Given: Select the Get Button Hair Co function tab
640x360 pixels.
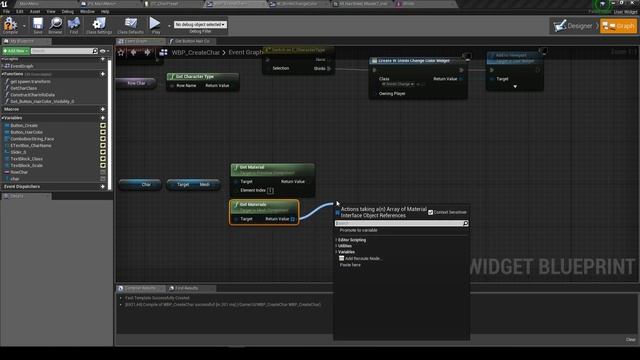Looking at the screenshot, I should pyautogui.click(x=192, y=41).
